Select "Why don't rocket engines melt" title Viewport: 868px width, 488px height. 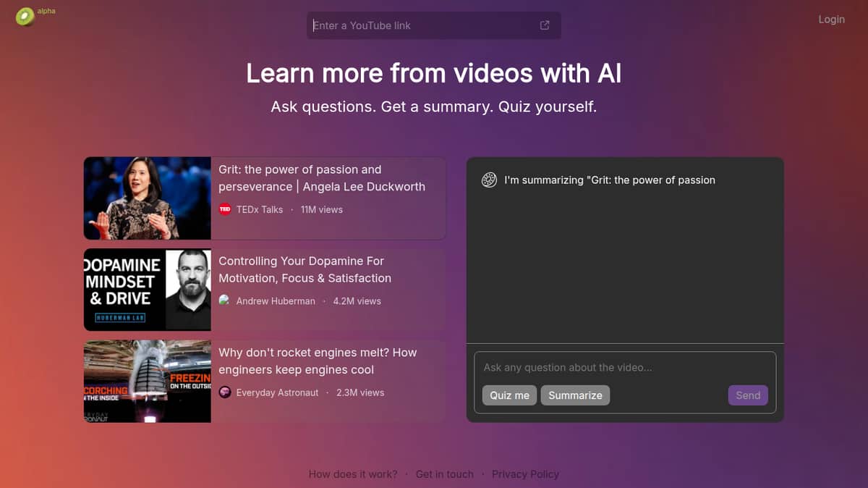[318, 361]
